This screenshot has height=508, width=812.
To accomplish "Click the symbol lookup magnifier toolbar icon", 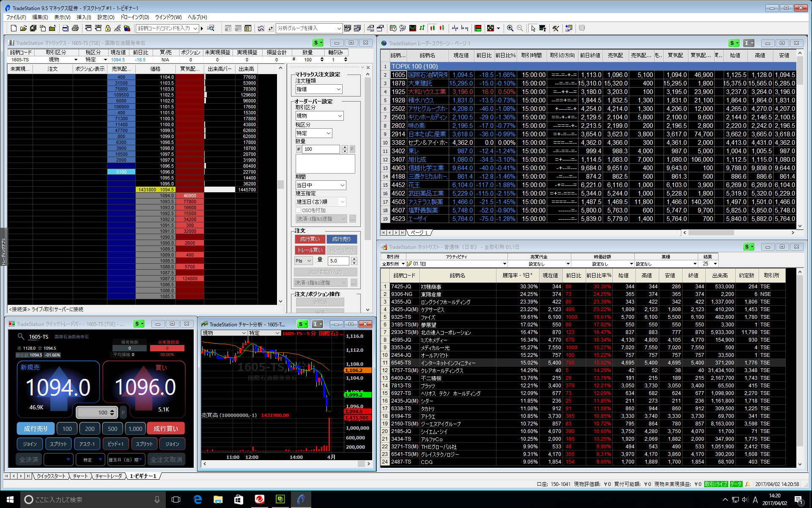I will click(x=211, y=28).
